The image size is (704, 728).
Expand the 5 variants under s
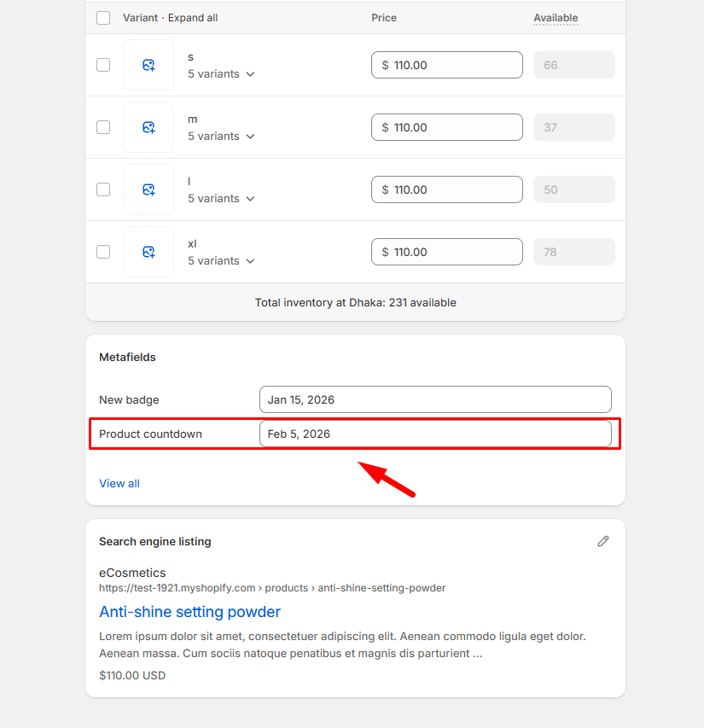221,73
